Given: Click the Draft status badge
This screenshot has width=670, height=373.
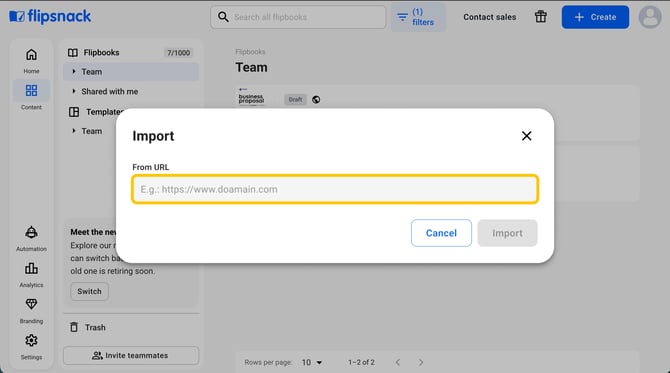Looking at the screenshot, I should [295, 100].
